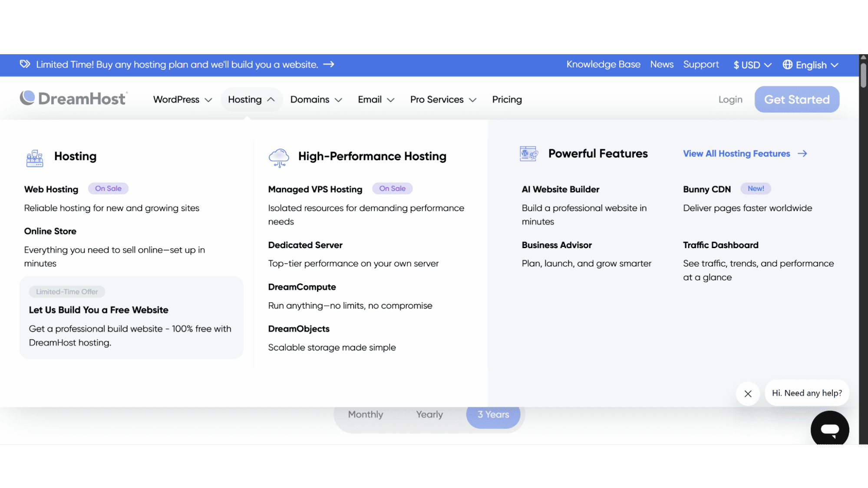Viewport: 868px width, 488px height.
Task: Open Web Hosting menu item
Action: (x=51, y=189)
